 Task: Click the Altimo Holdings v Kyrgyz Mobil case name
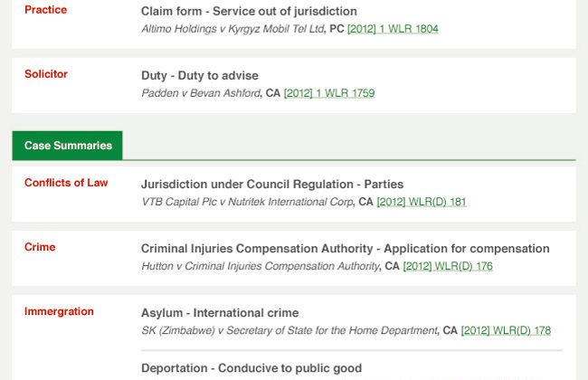[232, 29]
